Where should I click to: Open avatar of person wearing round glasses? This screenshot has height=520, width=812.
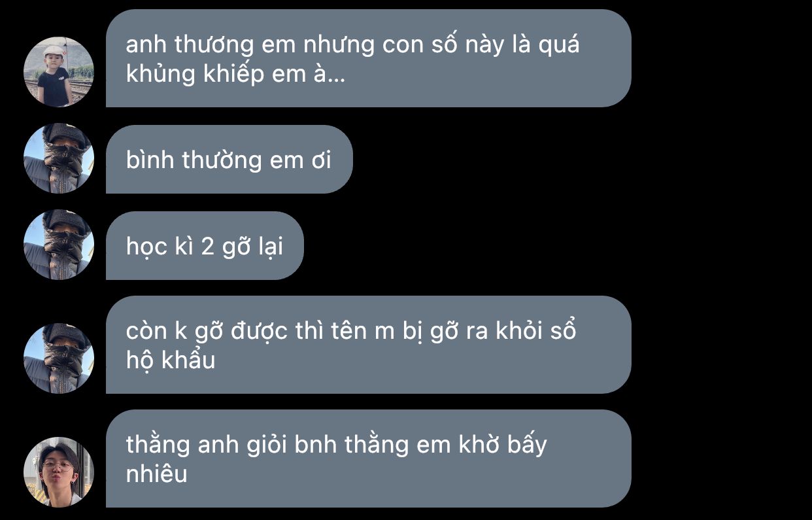coord(59,472)
